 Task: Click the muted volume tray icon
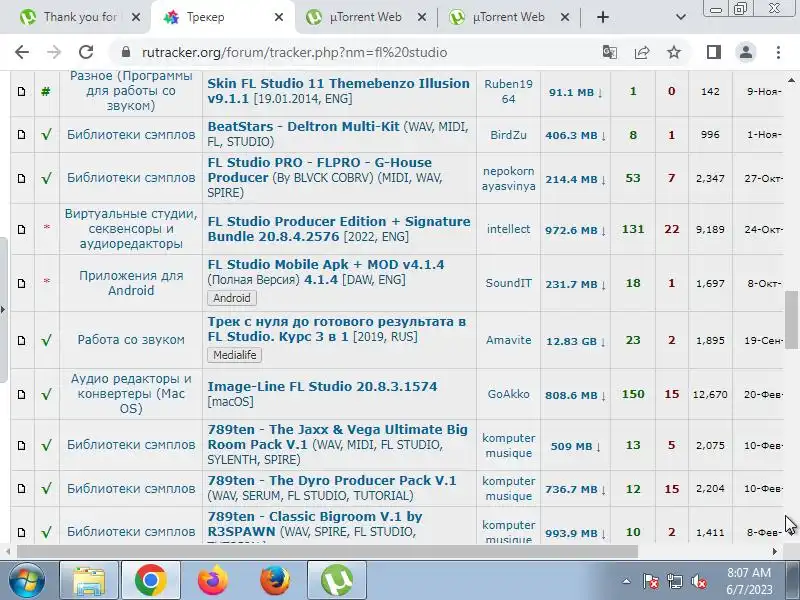tap(698, 581)
